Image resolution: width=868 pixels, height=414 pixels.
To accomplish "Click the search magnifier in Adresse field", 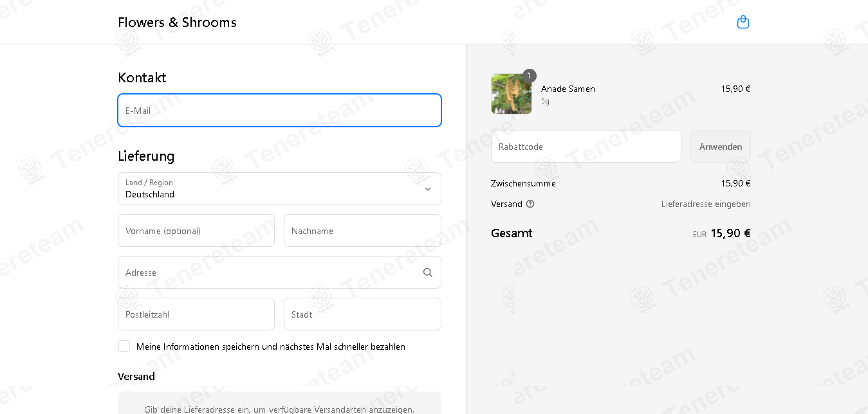I will tap(428, 273).
